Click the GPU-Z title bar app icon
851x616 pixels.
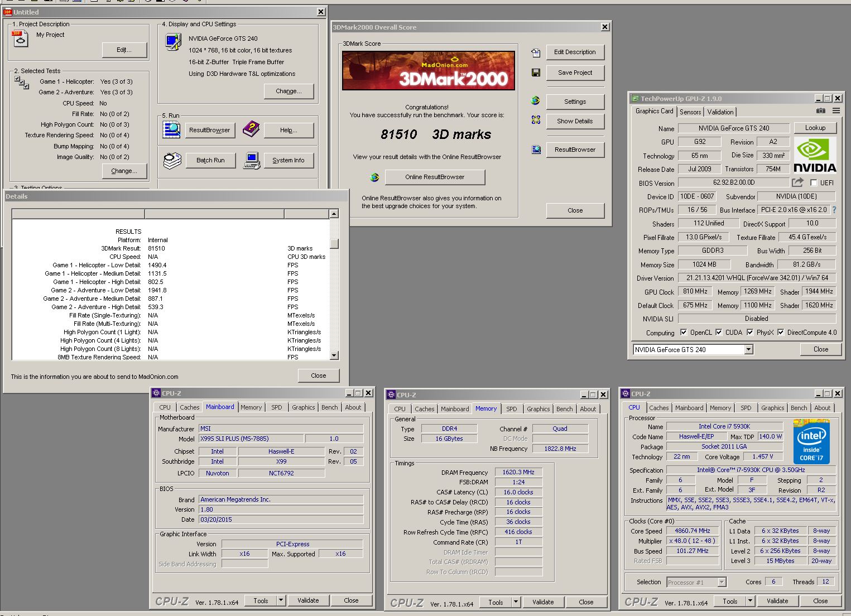tap(634, 99)
